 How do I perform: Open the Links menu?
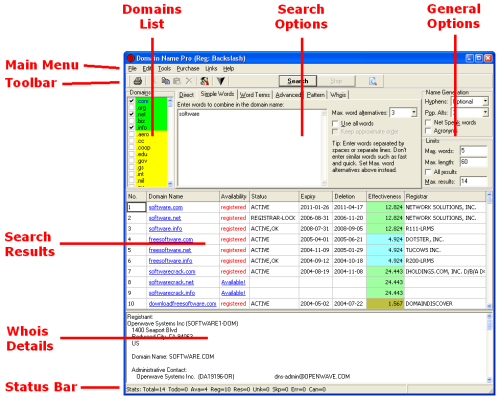point(211,69)
